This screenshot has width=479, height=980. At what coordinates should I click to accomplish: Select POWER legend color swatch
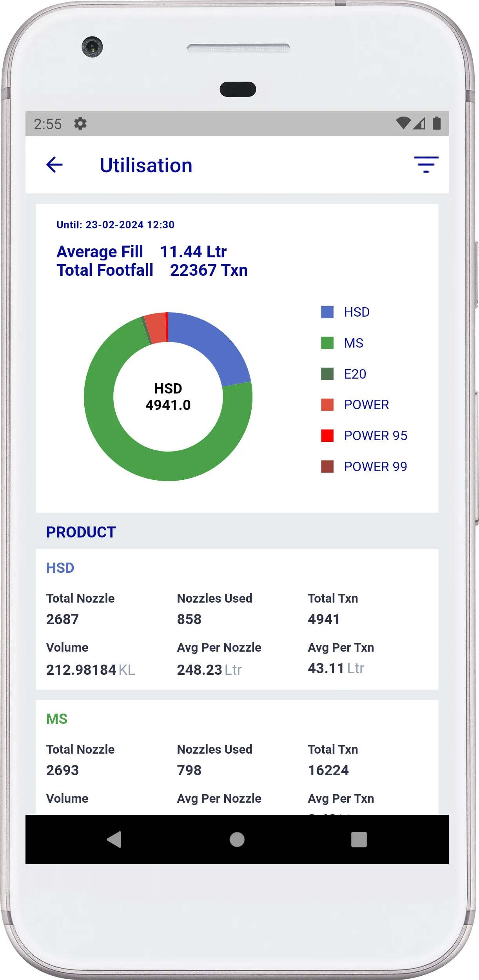coord(327,404)
